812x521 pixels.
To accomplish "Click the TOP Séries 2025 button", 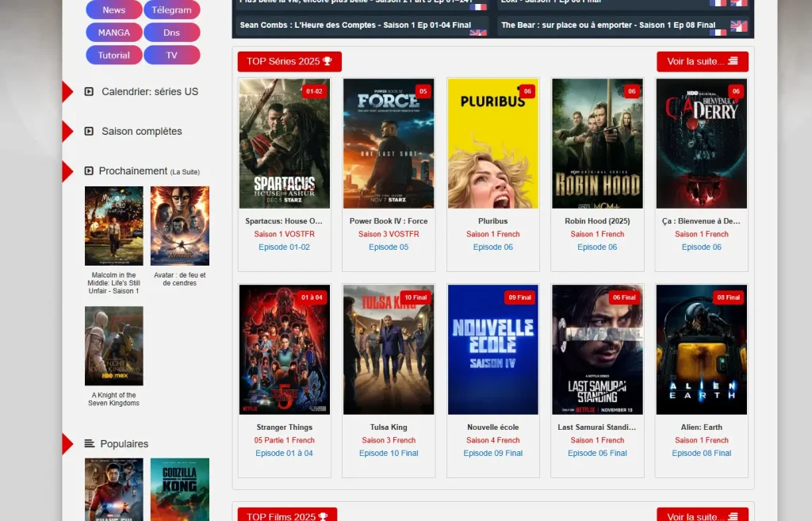I will tap(289, 62).
